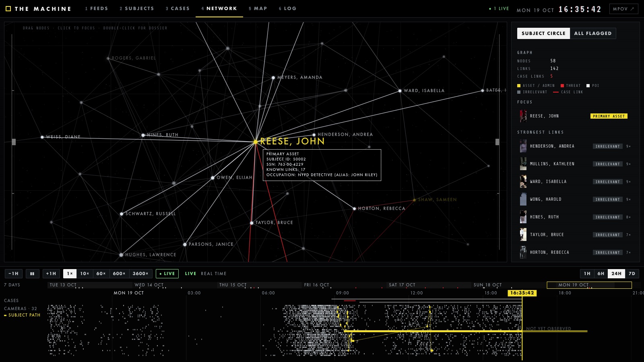
Task: Grab the right graph panel handle
Action: click(x=497, y=142)
